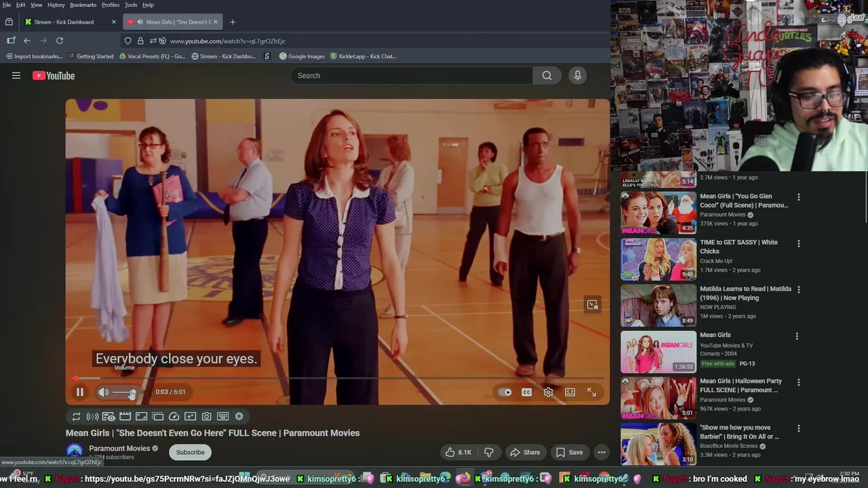Open Matilda Learns to Read thumbnail

(658, 305)
